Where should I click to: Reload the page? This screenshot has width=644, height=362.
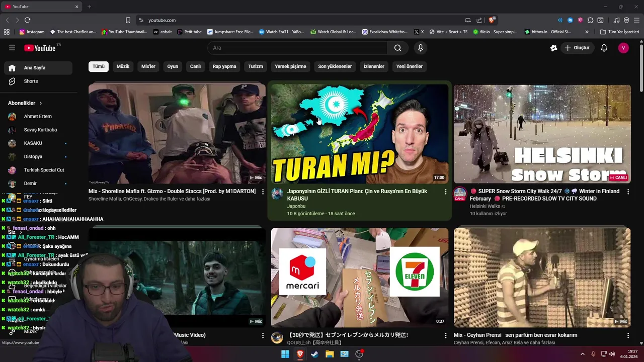[x=27, y=20]
